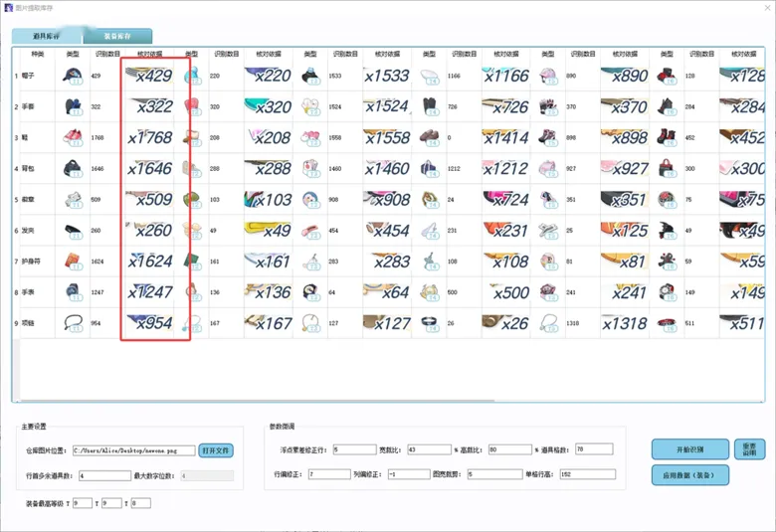Select the T6 red handbag icon in 背包 row

click(x=667, y=168)
